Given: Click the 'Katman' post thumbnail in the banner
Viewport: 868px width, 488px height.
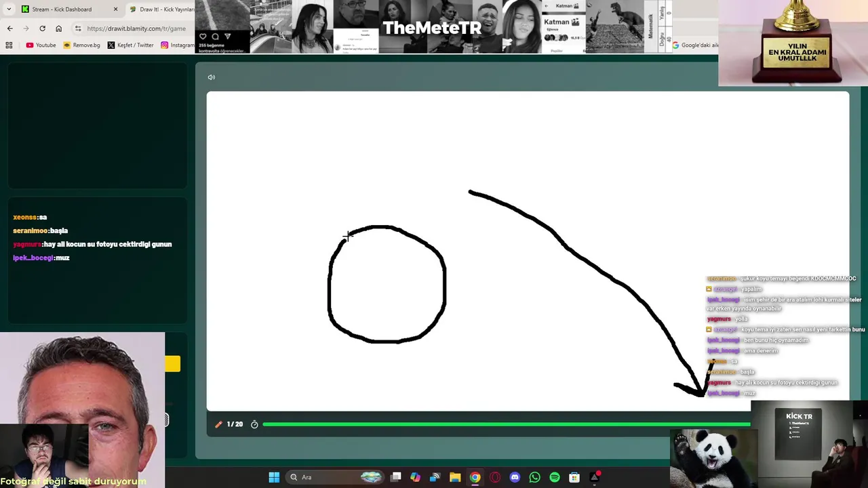Looking at the screenshot, I should pyautogui.click(x=564, y=27).
